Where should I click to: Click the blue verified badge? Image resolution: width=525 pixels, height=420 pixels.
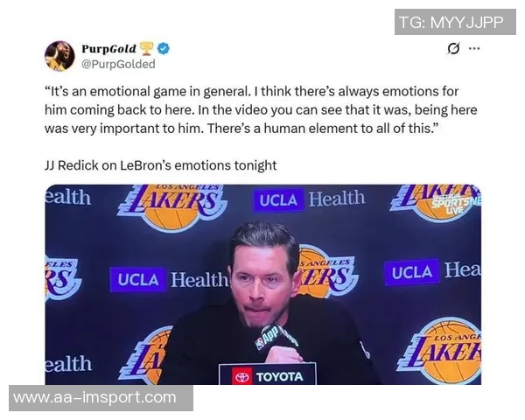pyautogui.click(x=164, y=48)
